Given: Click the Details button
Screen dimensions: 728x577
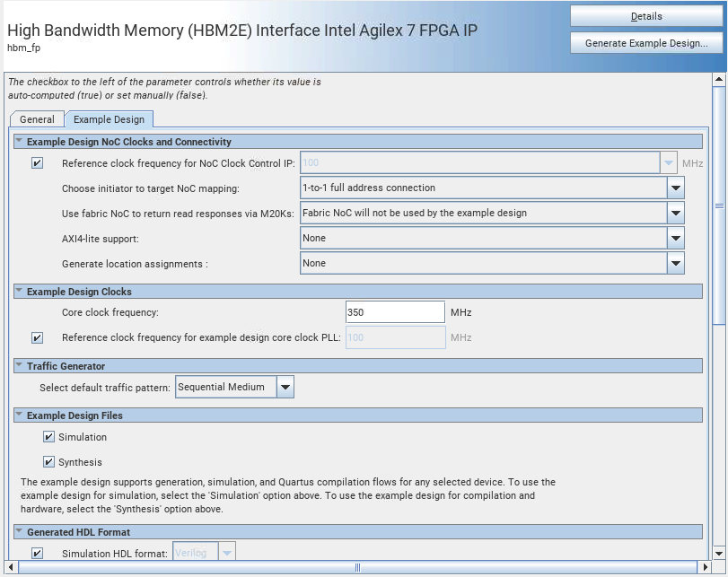Looking at the screenshot, I should pyautogui.click(x=645, y=16).
